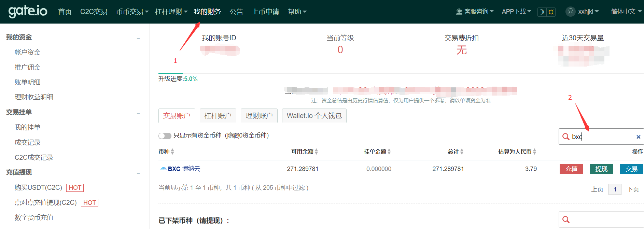
Task: Click the 升级进度 progress bar
Action: pos(401,73)
